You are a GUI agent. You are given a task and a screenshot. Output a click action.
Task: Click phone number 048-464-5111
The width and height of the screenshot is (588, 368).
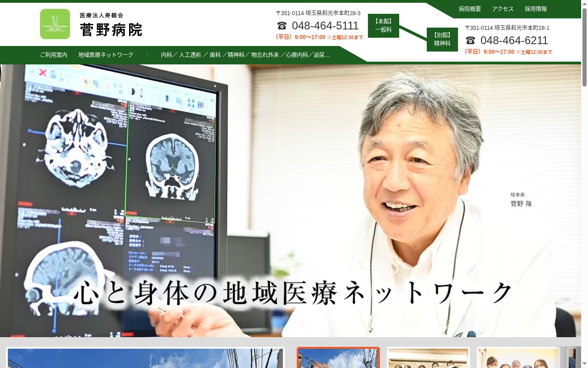325,26
